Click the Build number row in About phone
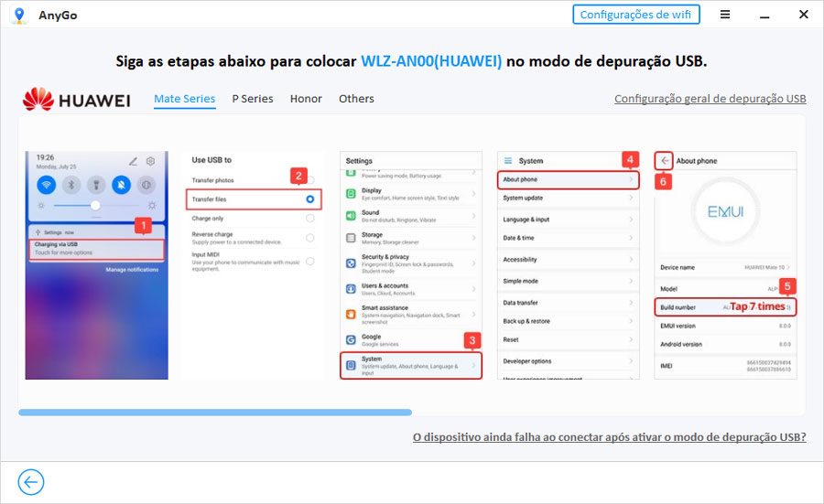Image resolution: width=824 pixels, height=504 pixels. 725,307
